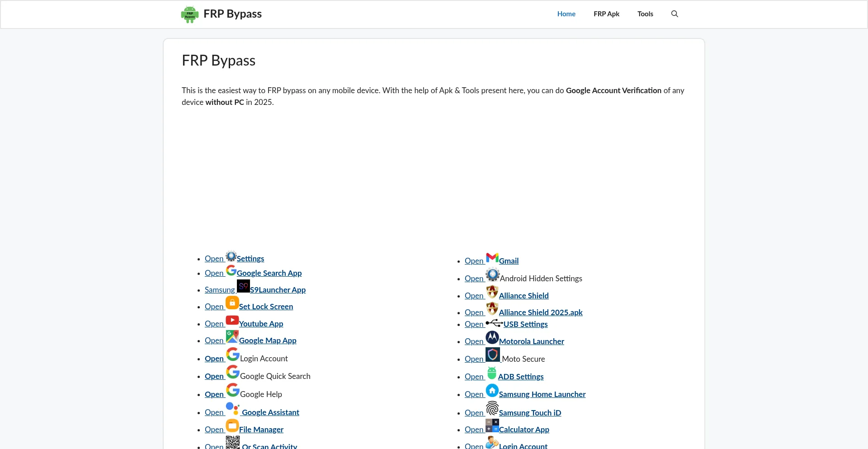Screen dimensions: 868x449
Task: Click Open link before Login Account with Google icon
Action: [x=214, y=359]
